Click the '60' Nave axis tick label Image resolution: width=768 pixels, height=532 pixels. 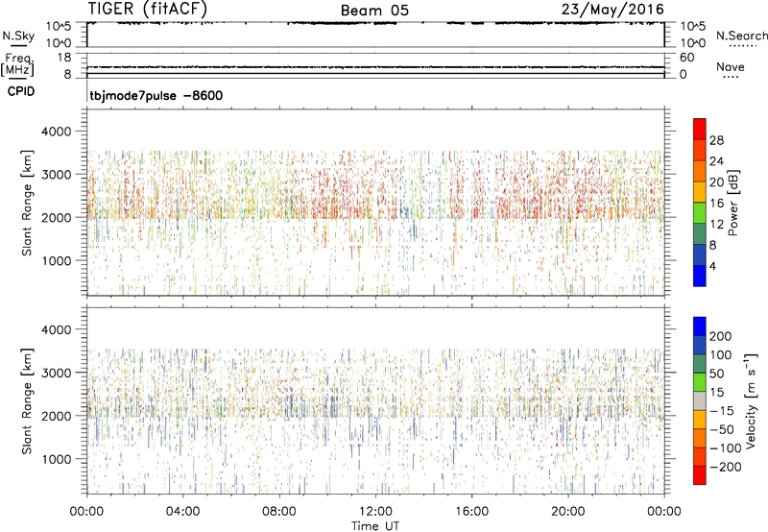pos(687,58)
